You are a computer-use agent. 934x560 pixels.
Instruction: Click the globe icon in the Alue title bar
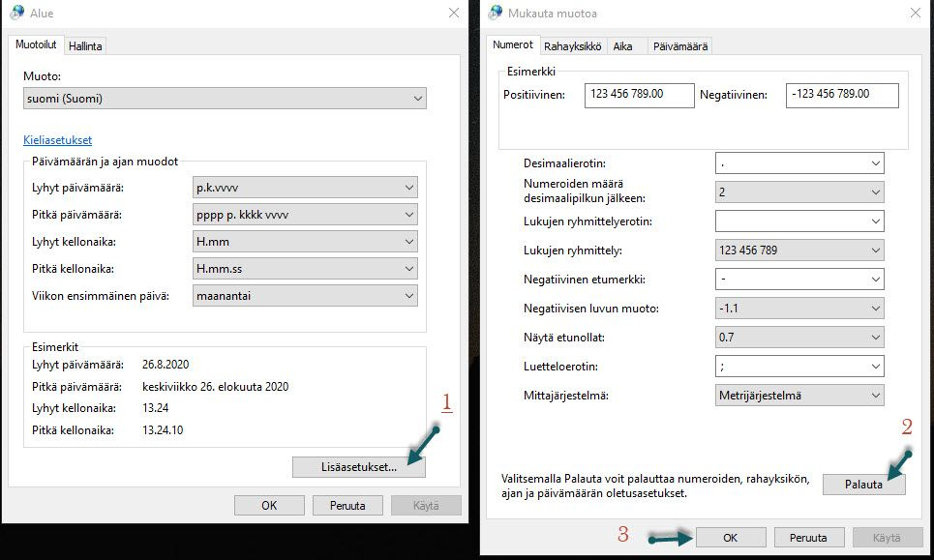point(16,13)
